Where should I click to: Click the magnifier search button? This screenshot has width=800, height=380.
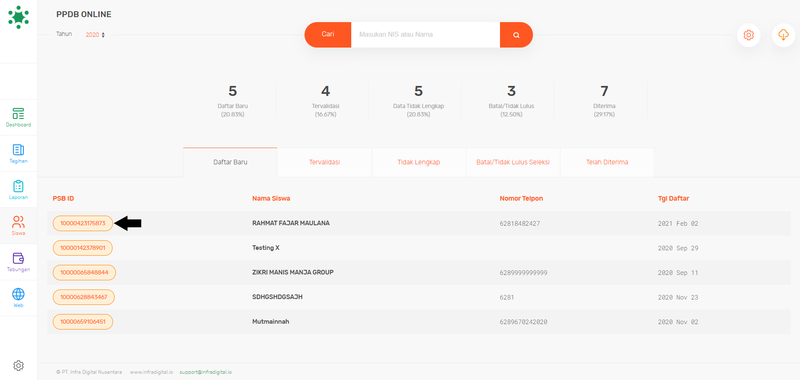[x=516, y=35]
